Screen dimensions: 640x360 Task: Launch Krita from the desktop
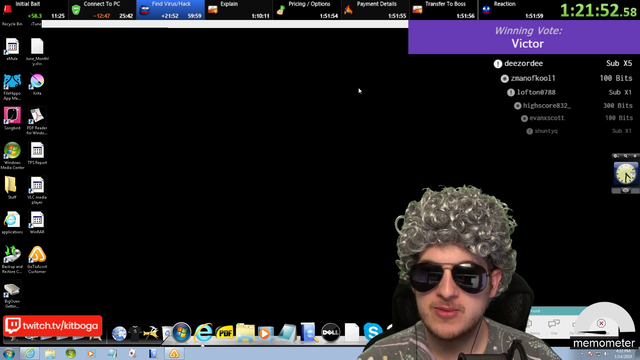coord(37,84)
